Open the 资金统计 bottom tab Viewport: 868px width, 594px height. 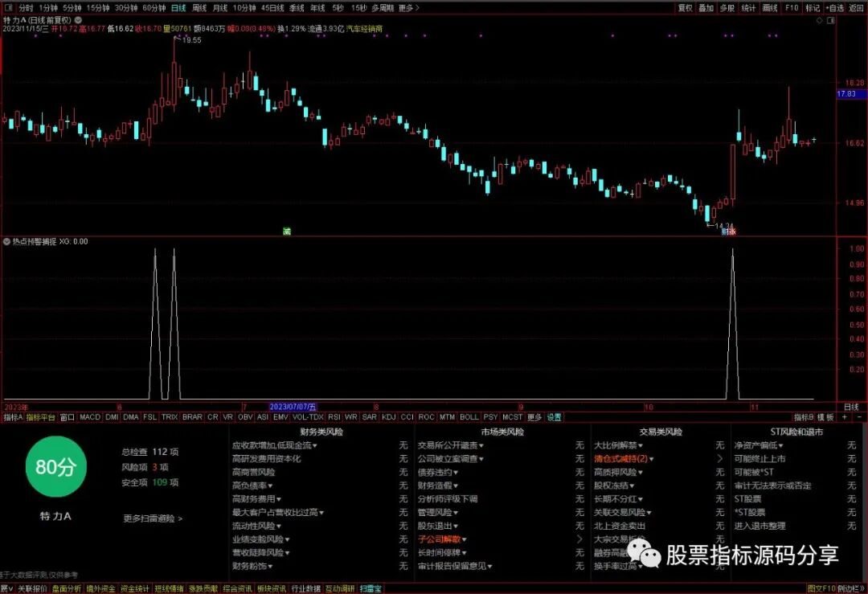click(135, 588)
